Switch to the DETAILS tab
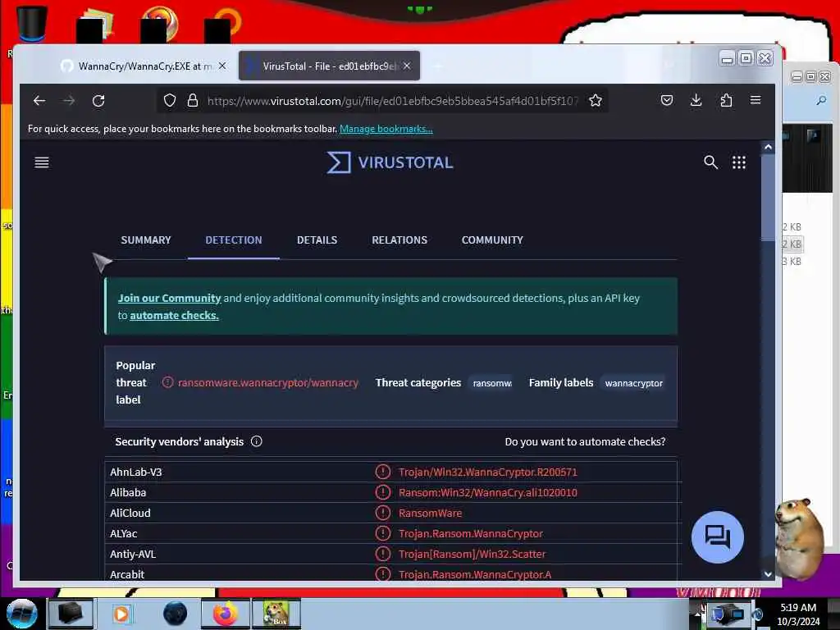Viewport: 840px width, 630px height. (x=317, y=240)
